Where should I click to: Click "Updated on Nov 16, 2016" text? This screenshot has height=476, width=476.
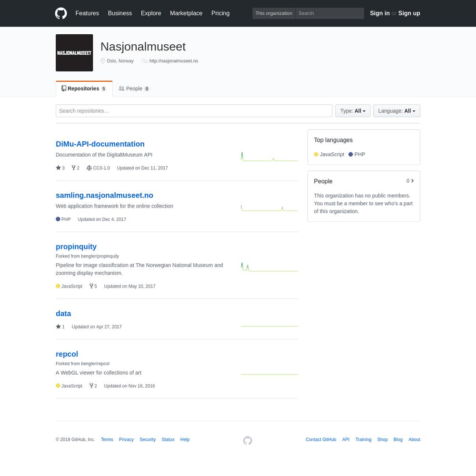129,386
